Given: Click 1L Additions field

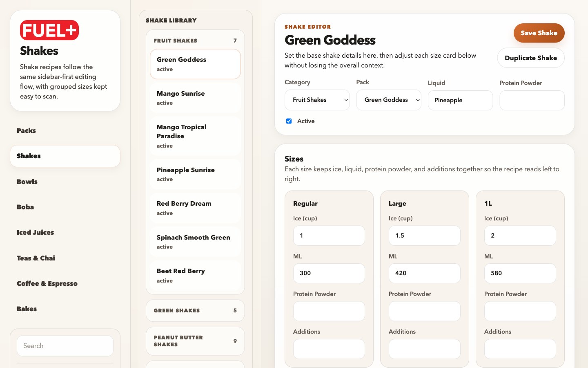Looking at the screenshot, I should click(x=520, y=349).
